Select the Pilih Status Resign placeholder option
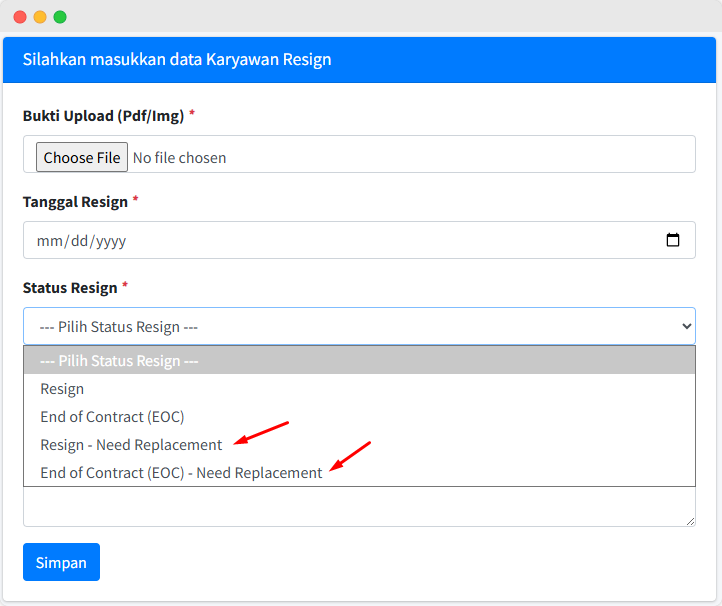 pos(359,361)
